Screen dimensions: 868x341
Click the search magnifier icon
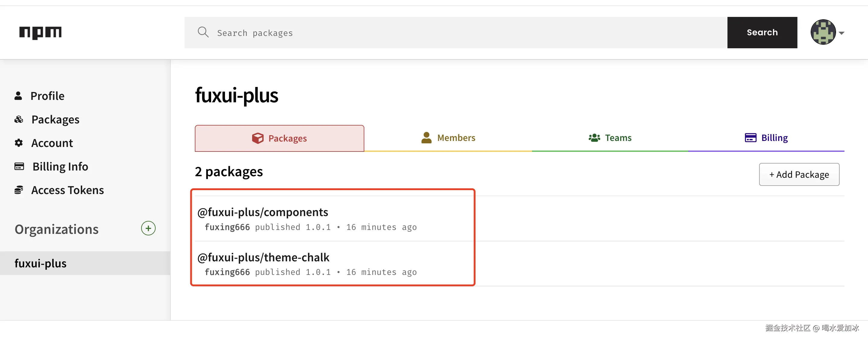click(x=203, y=32)
